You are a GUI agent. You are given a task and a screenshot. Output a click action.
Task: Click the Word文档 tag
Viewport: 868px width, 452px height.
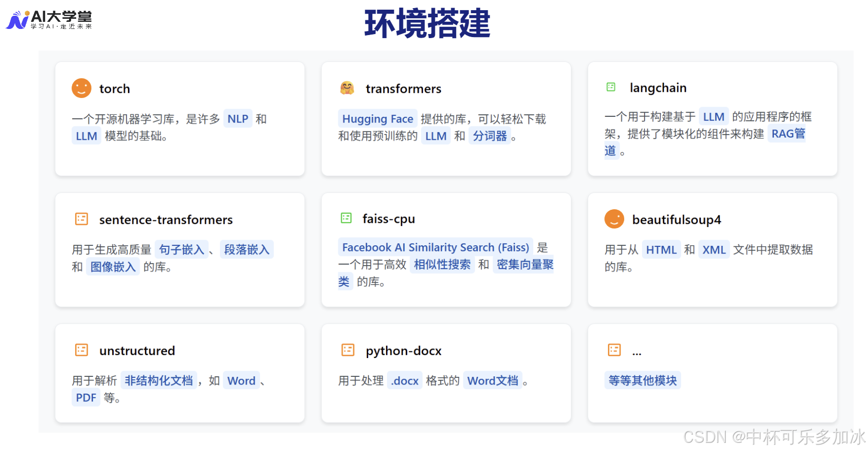pyautogui.click(x=493, y=381)
